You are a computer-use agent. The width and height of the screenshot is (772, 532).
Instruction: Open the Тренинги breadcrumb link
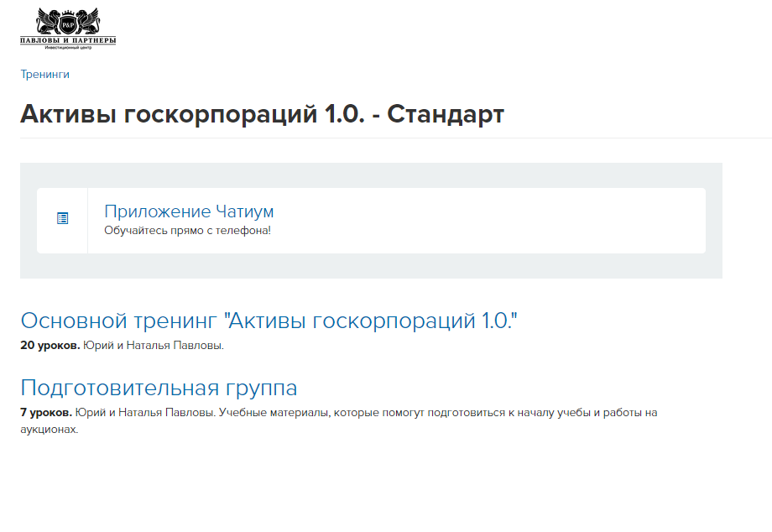point(44,74)
